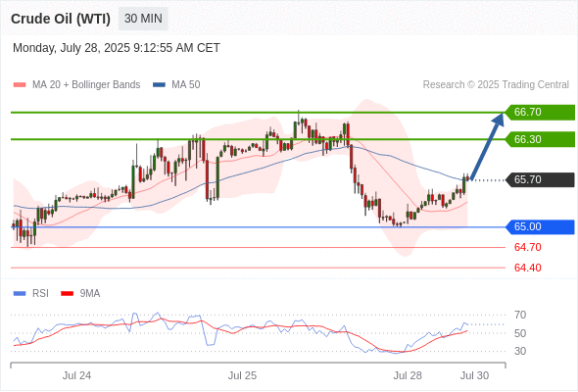Click the green 66.70 resistance price tag
The height and width of the screenshot is (392, 578).
[540, 112]
